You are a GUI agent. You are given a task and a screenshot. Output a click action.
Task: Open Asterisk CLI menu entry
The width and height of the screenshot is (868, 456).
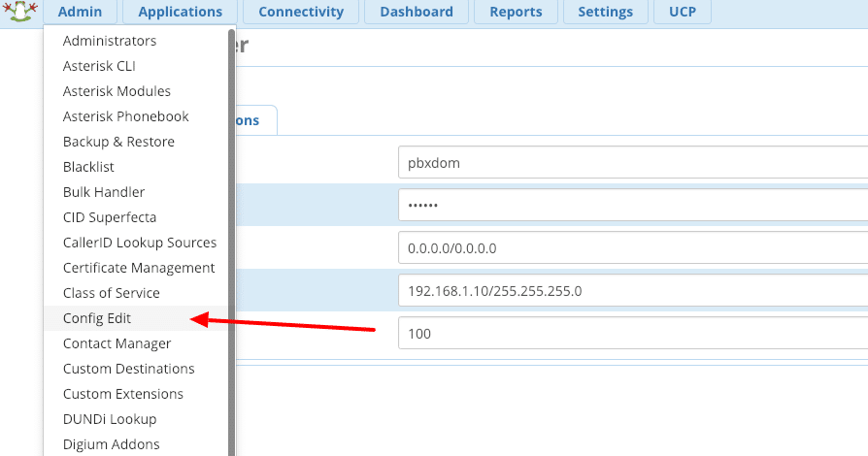(99, 66)
